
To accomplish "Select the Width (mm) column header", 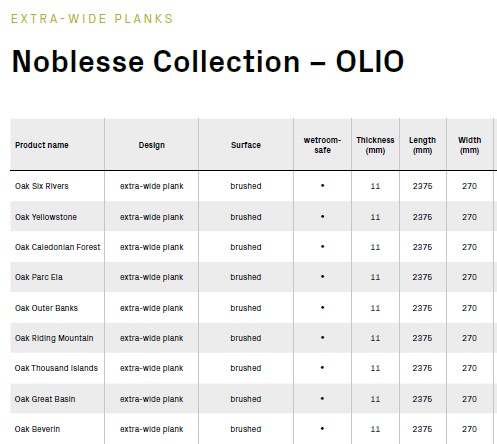I will click(469, 145).
